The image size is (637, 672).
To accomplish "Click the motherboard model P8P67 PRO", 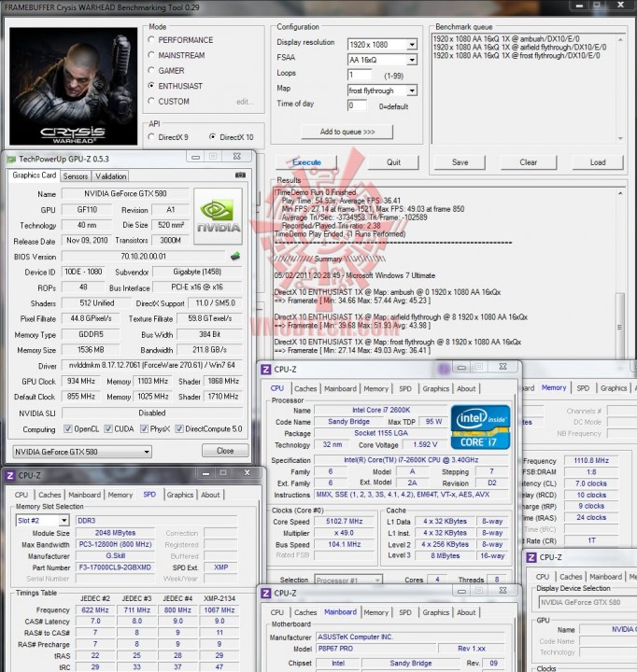I will point(375,649).
